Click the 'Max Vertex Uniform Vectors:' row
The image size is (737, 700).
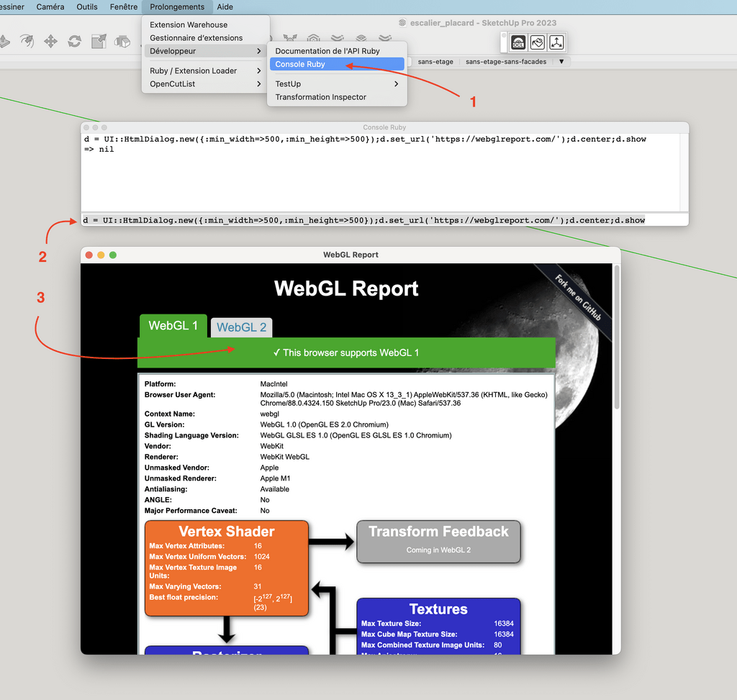209,557
